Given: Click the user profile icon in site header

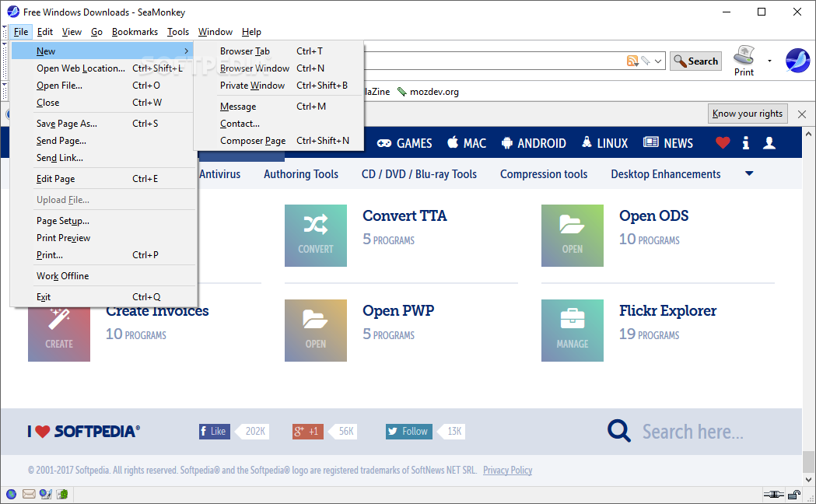Looking at the screenshot, I should click(769, 142).
